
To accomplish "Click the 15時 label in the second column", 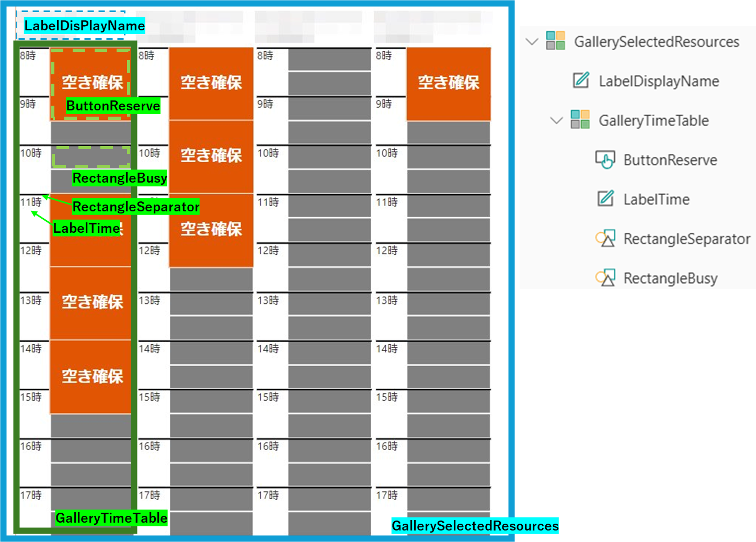I will point(150,397).
